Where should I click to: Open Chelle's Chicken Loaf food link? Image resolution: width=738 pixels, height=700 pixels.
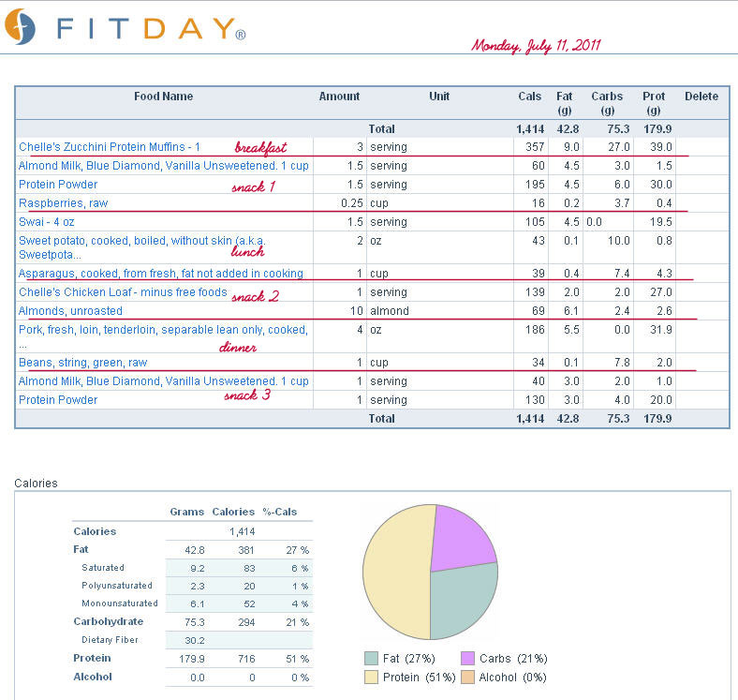(x=123, y=292)
